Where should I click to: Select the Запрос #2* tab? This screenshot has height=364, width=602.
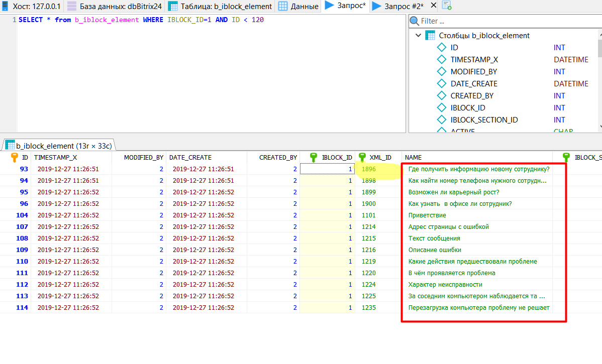pos(398,6)
